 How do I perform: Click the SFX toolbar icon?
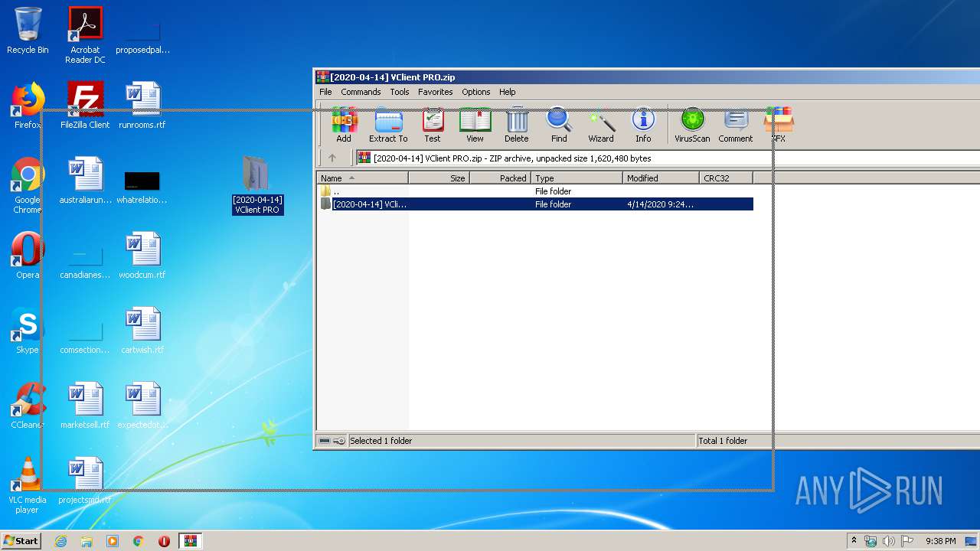point(779,126)
